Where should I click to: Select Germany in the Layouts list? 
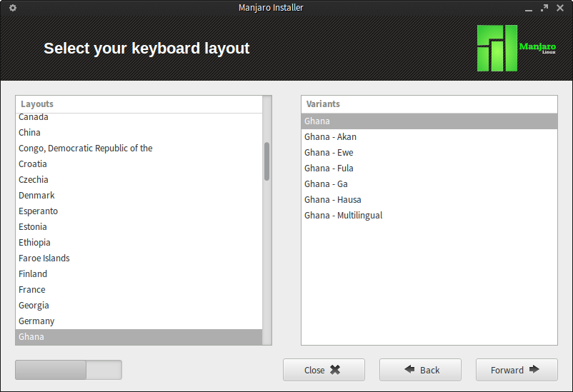139,321
